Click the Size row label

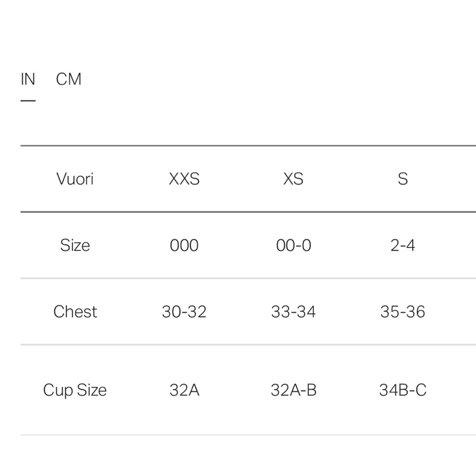75,245
